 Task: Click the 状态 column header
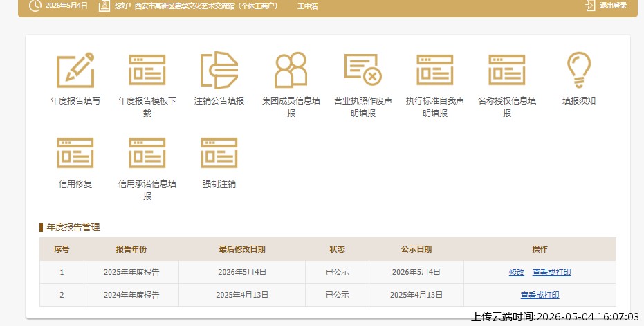click(337, 249)
